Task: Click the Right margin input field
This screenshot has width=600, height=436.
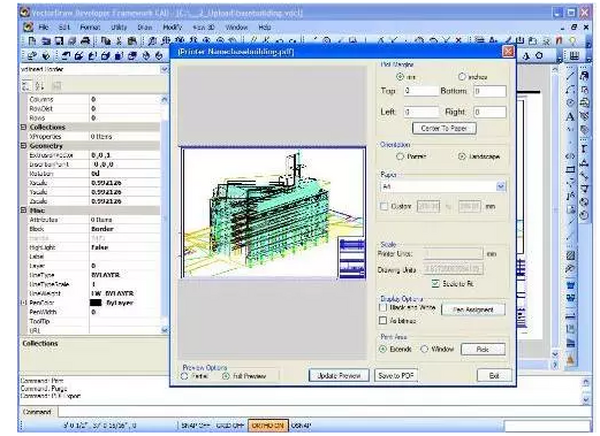Action: pyautogui.click(x=490, y=112)
